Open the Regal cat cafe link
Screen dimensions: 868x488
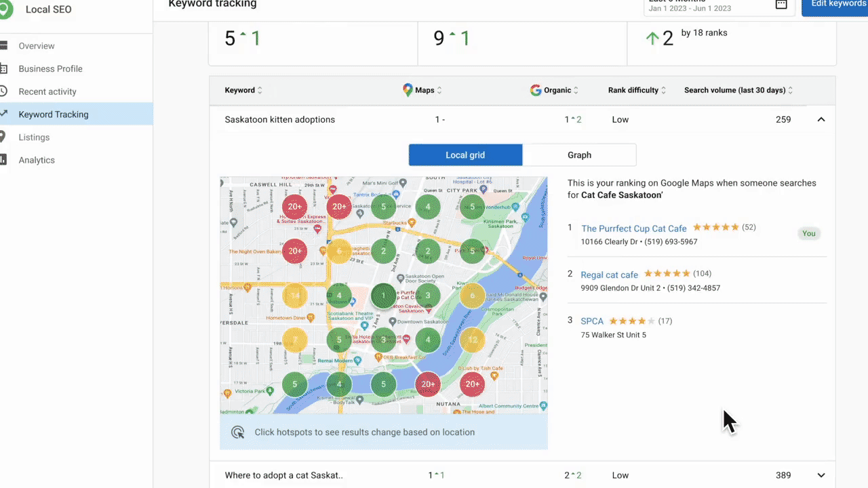(x=609, y=274)
